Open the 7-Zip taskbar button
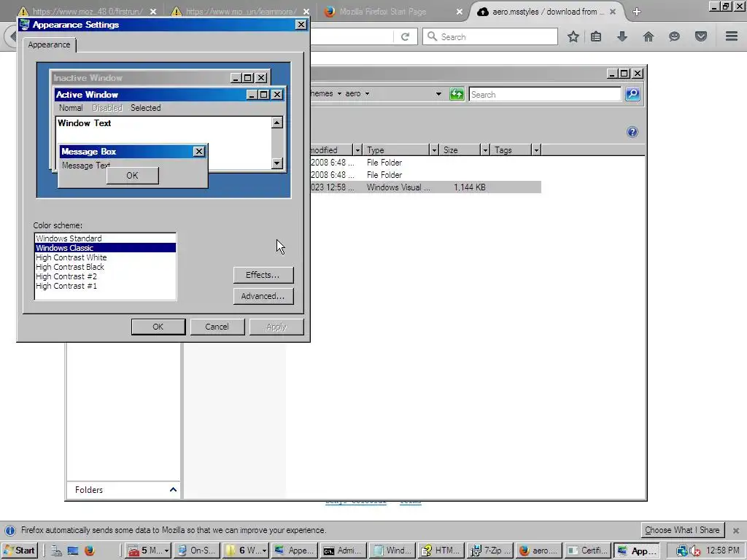Viewport: 747px width, 560px height. click(489, 551)
